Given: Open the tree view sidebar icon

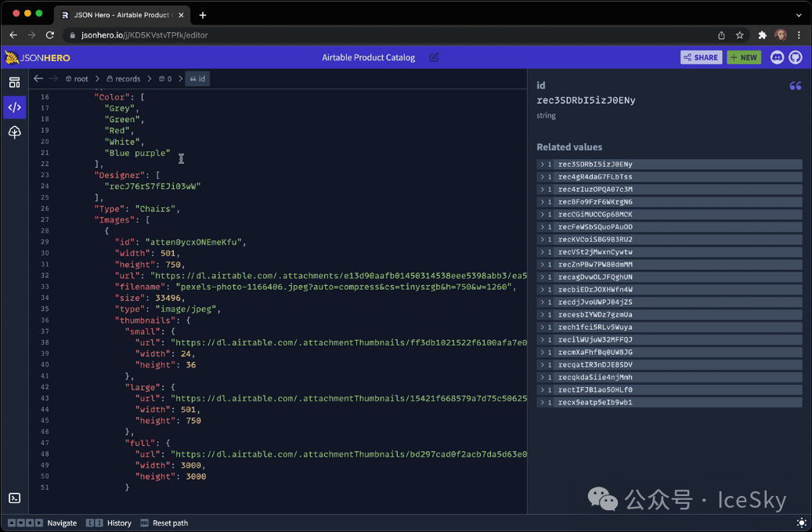Looking at the screenshot, I should click(x=14, y=132).
